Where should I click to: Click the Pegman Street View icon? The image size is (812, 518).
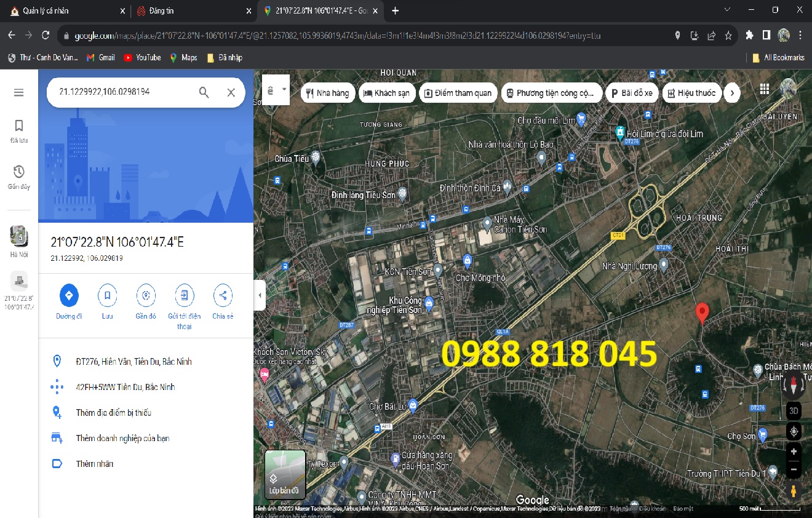pos(794,491)
